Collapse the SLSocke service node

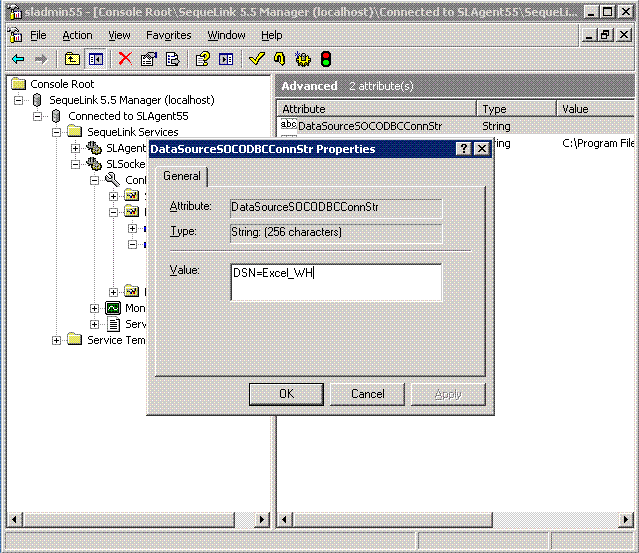75,164
